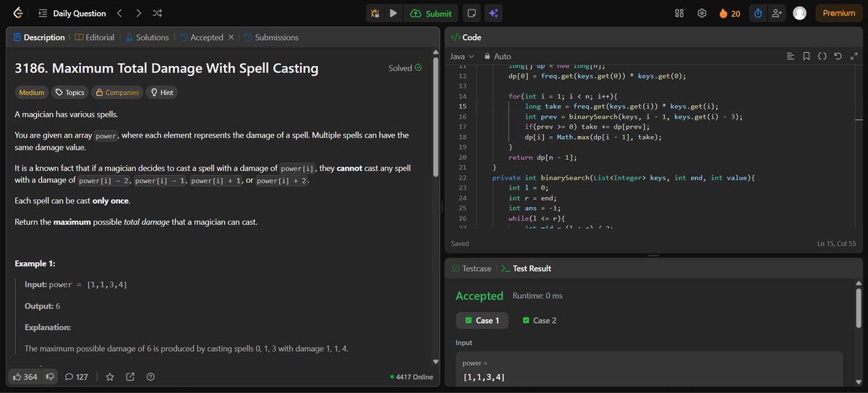Pick a random question shuffle icon
Image resolution: width=868 pixels, height=393 pixels.
pos(157,13)
